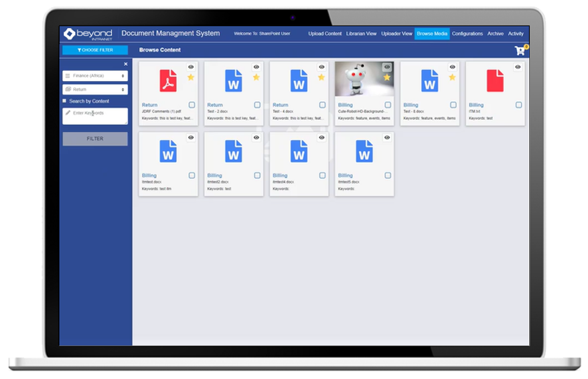
Task: Click the Word icon of itmtest5.docx
Action: [x=364, y=151]
